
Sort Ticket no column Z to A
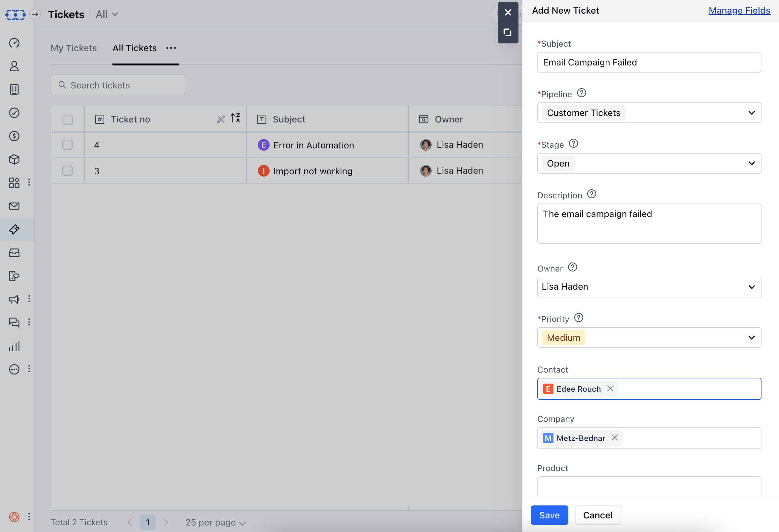click(235, 118)
